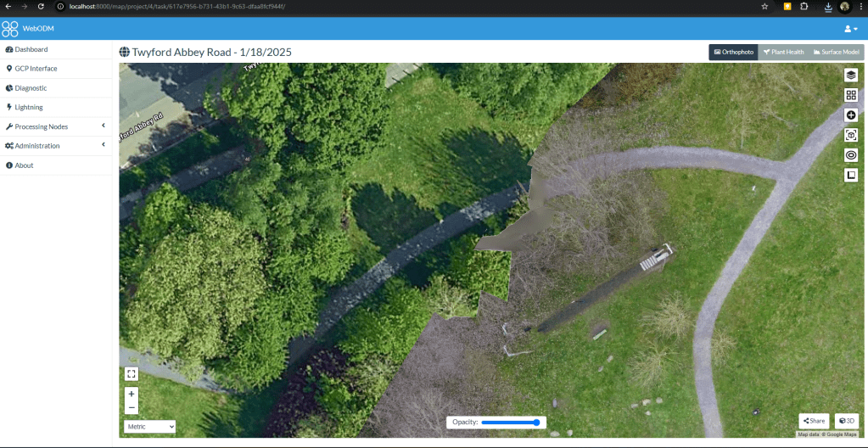Open the map layers panel icon
This screenshot has width=868, height=448.
(851, 75)
